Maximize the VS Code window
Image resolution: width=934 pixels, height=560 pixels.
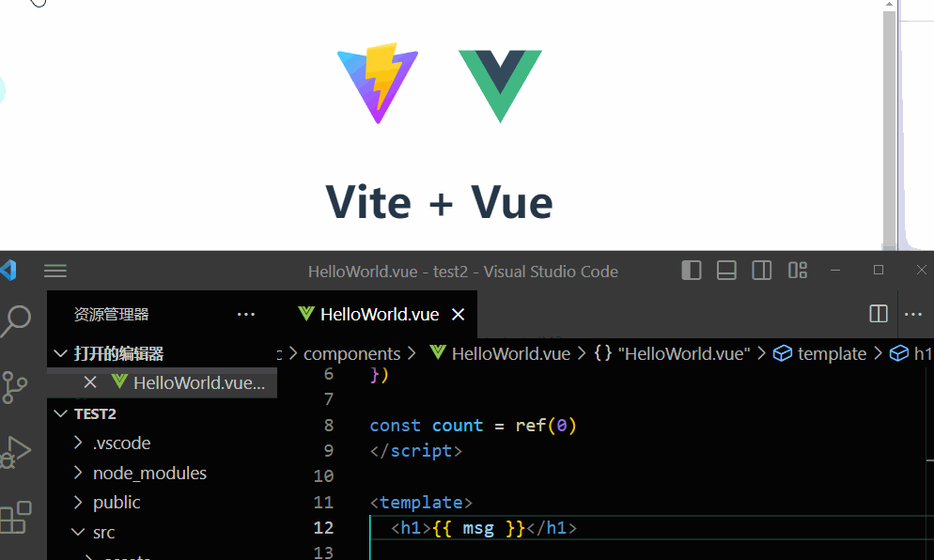point(878,271)
